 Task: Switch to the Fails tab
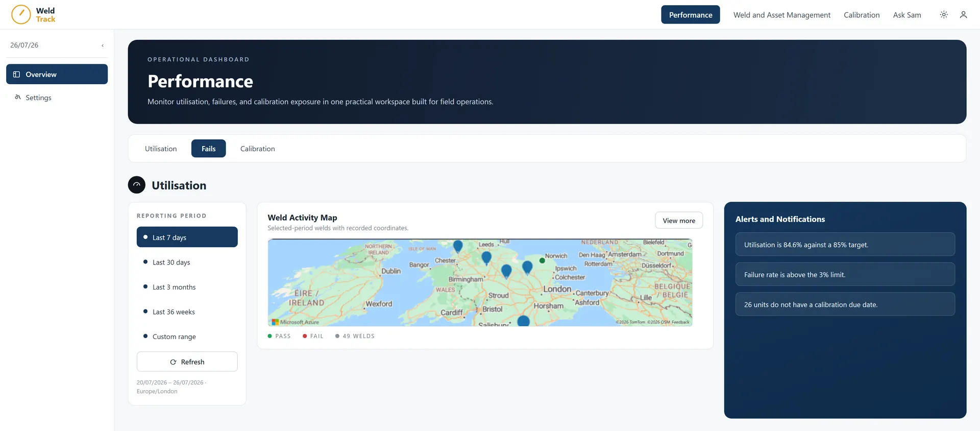coord(208,149)
